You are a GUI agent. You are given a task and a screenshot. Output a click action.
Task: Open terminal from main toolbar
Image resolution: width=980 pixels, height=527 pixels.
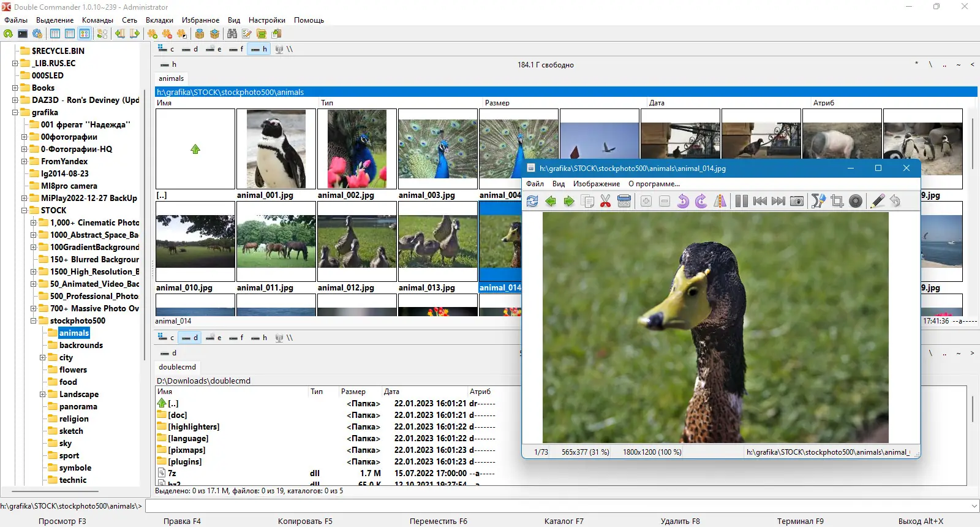(23, 34)
